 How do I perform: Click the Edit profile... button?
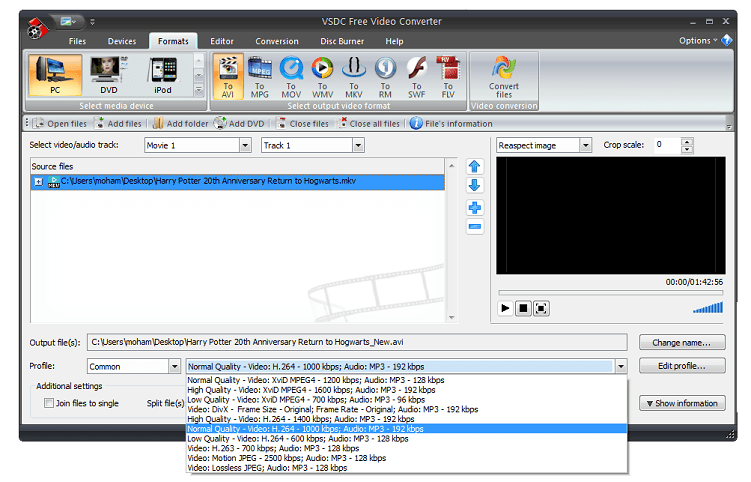coord(682,366)
